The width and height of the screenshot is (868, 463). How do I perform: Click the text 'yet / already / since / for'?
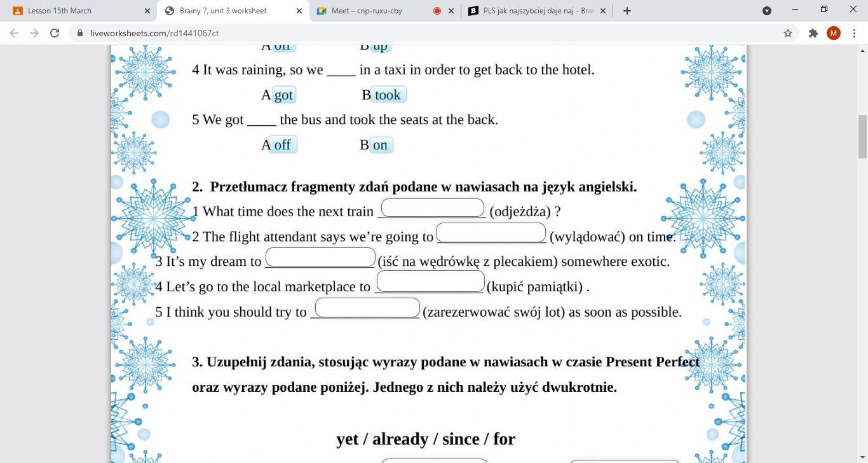[x=426, y=439]
